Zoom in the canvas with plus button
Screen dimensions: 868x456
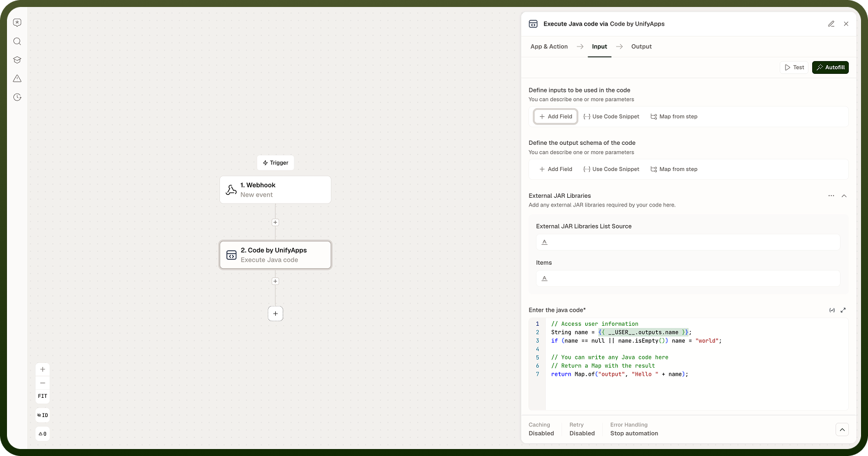coord(42,369)
